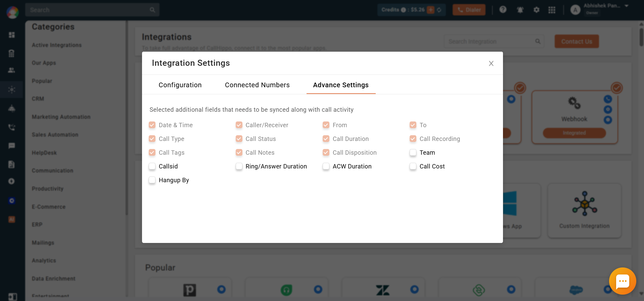The width and height of the screenshot is (644, 301).
Task: Click the top Search box
Action: point(92,10)
